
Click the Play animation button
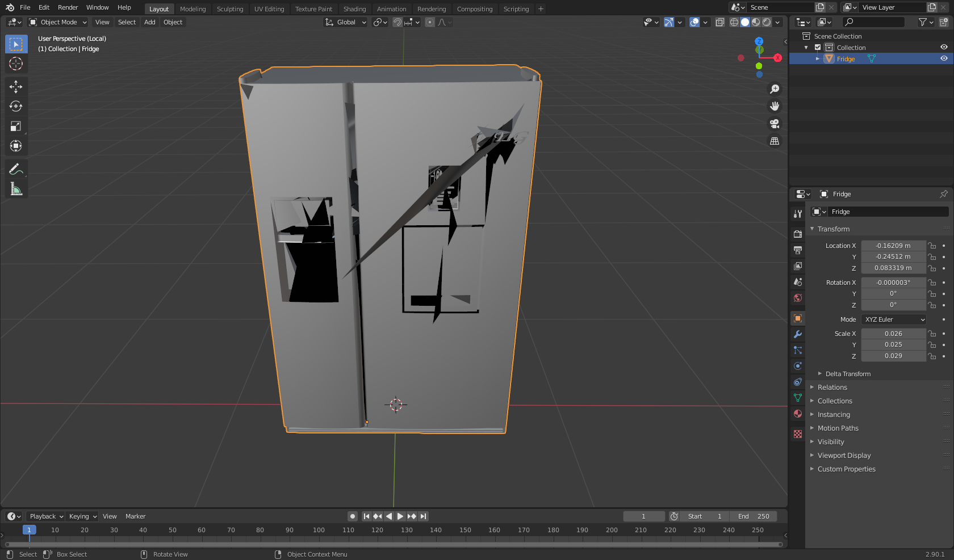coord(400,516)
